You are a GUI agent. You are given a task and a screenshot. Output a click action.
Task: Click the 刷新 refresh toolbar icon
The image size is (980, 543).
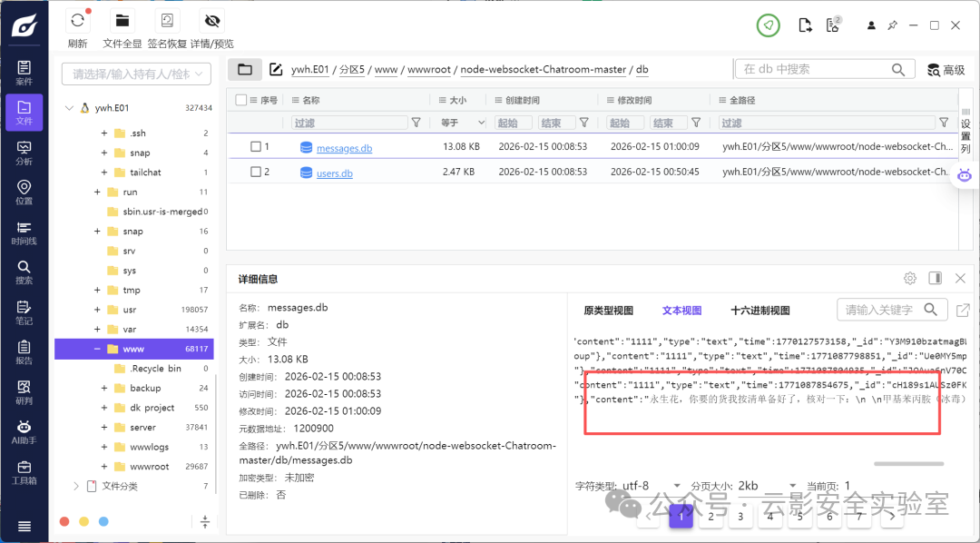[77, 21]
